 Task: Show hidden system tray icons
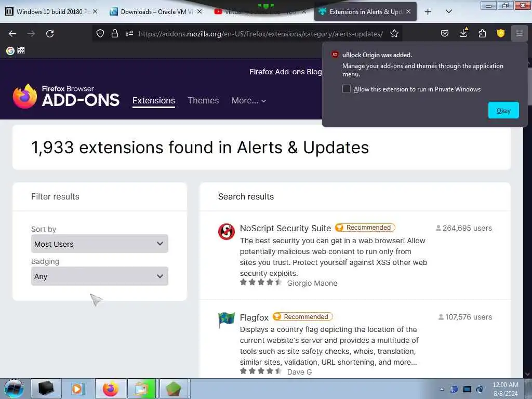[442, 390]
